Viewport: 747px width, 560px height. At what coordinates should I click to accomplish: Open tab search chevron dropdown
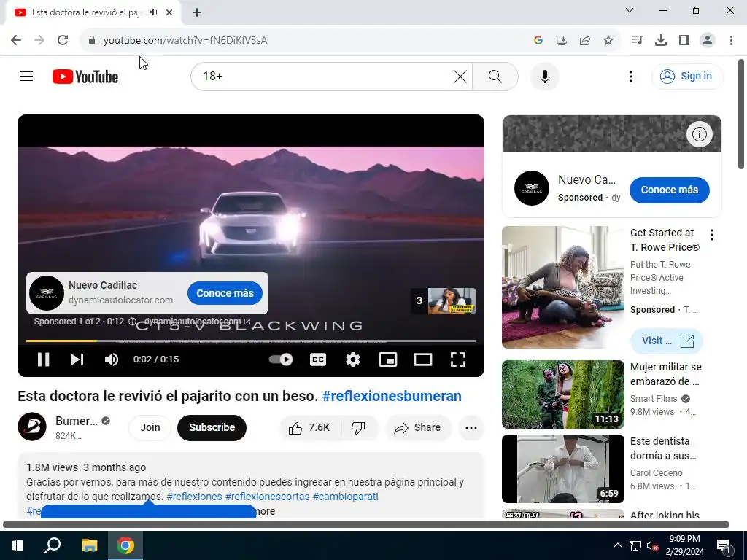click(630, 10)
